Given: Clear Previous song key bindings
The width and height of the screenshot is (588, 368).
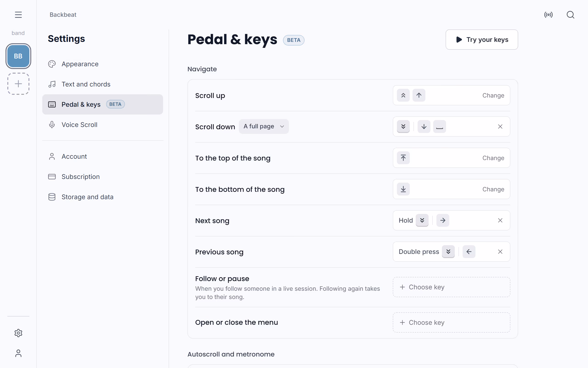Looking at the screenshot, I should 500,252.
